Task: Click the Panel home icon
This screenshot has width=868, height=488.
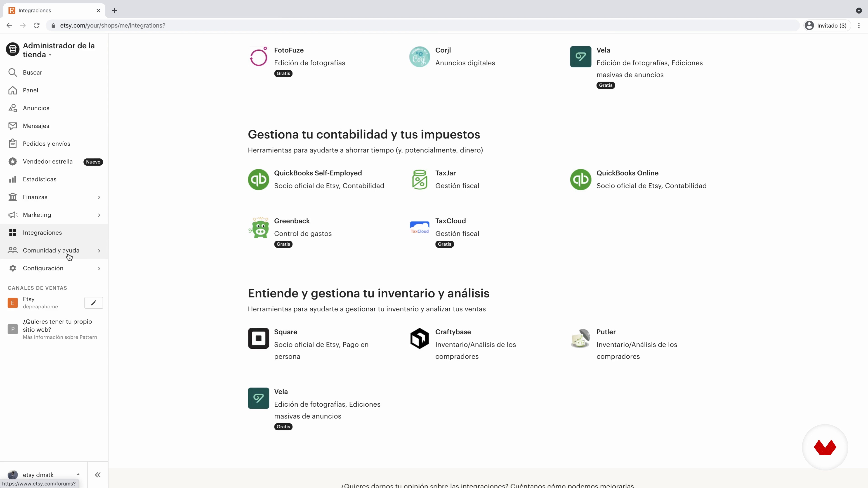Action: [x=12, y=90]
